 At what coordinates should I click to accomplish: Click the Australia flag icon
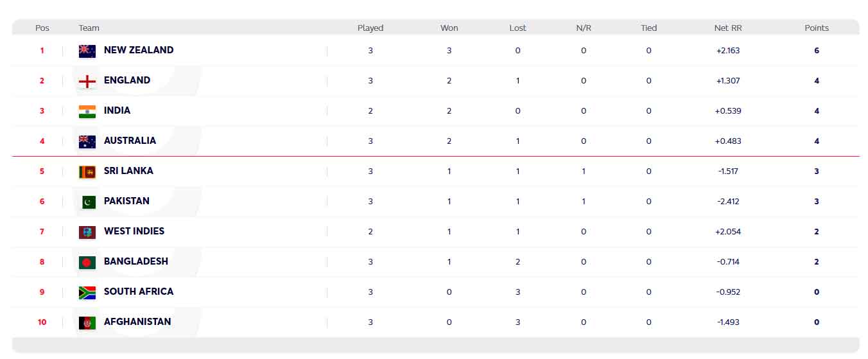point(87,141)
